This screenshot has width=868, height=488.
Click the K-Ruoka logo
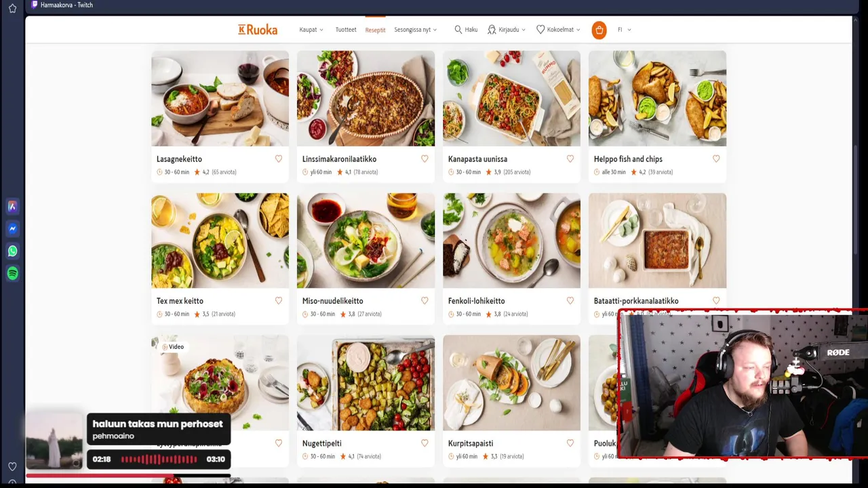tap(258, 30)
